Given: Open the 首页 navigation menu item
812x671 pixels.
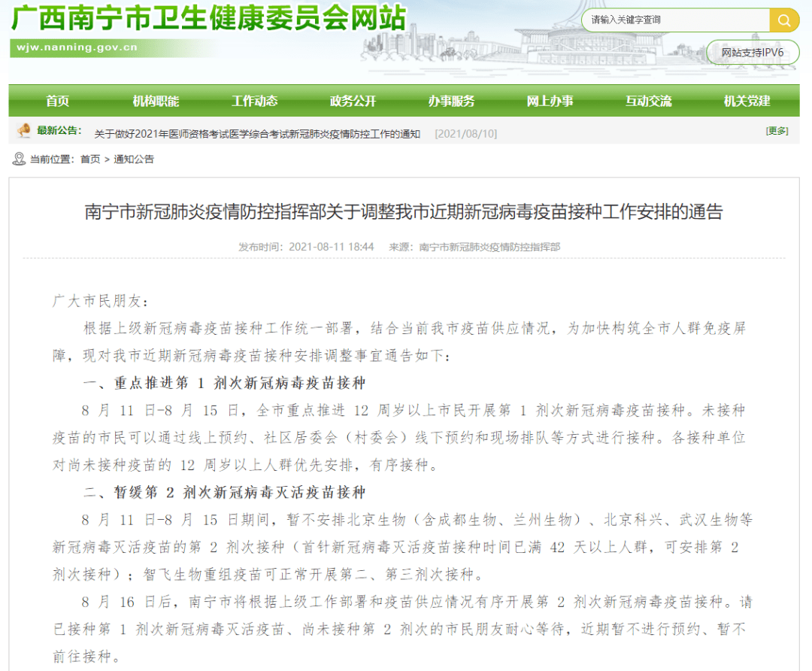Looking at the screenshot, I should (x=57, y=102).
